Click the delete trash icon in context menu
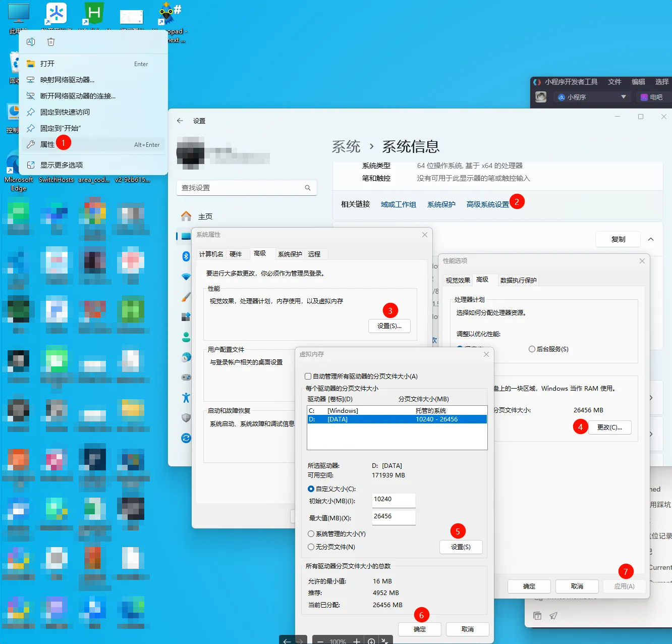Image resolution: width=672 pixels, height=644 pixels. 51,42
